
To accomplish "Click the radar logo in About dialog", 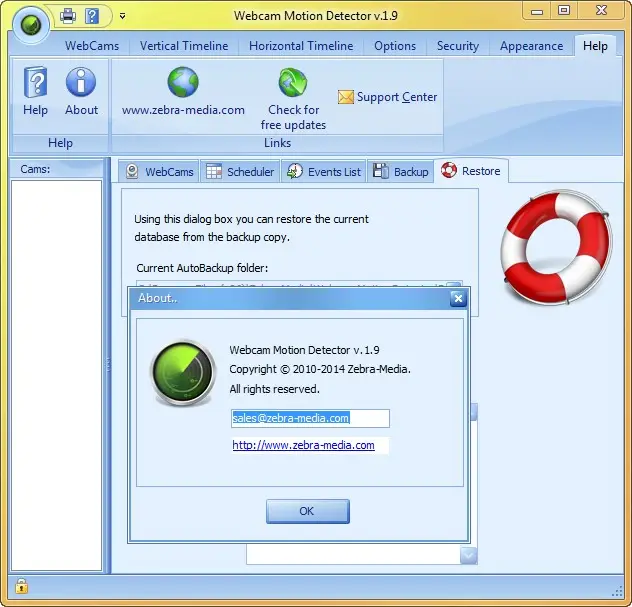I will tap(183, 373).
